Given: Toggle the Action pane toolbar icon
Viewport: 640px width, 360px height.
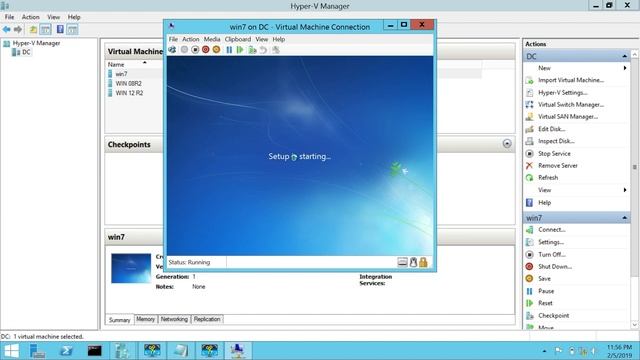Looking at the screenshot, I should 72,29.
